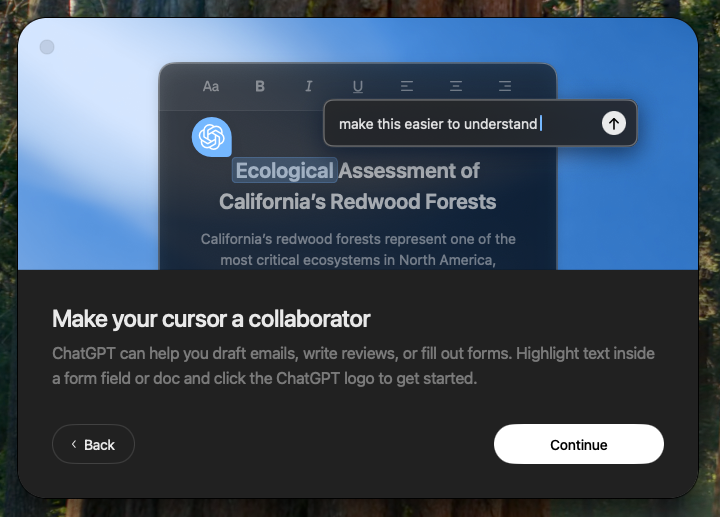Screen dimensions: 720x517
Task: Click the redwood forests body paragraph
Action: [357, 249]
